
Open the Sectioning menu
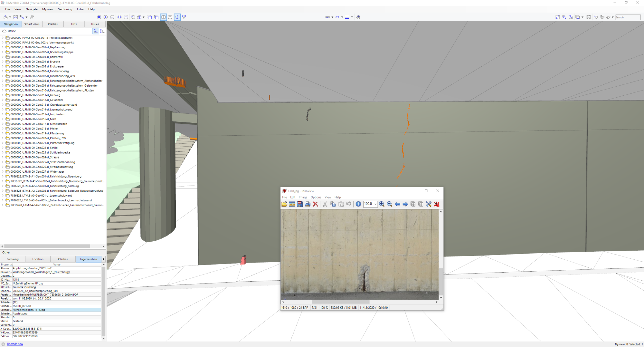pyautogui.click(x=65, y=9)
